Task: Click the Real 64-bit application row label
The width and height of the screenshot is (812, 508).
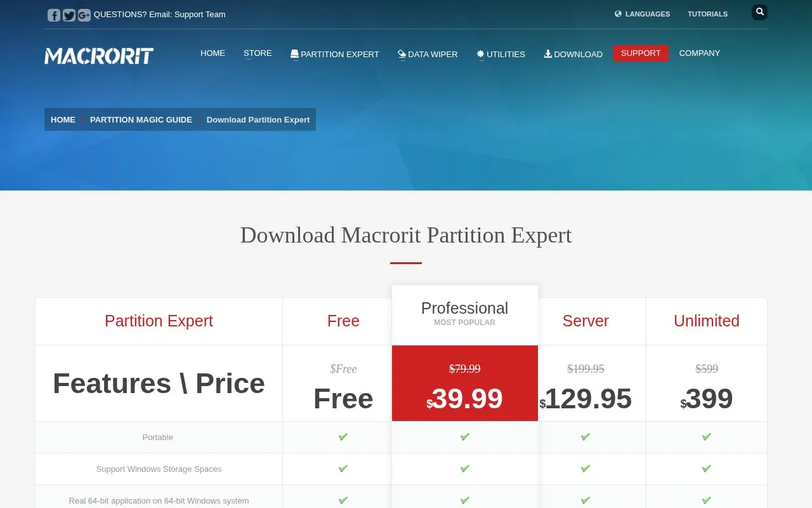Action: (159, 501)
